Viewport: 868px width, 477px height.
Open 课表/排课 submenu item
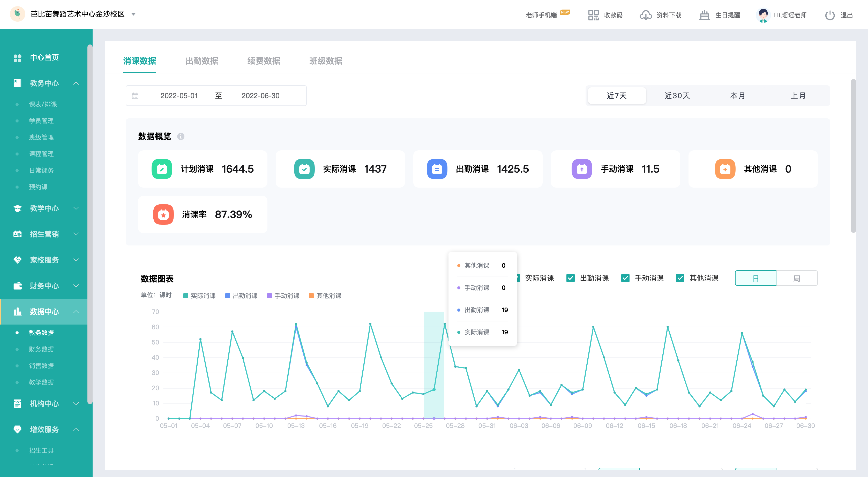[43, 104]
